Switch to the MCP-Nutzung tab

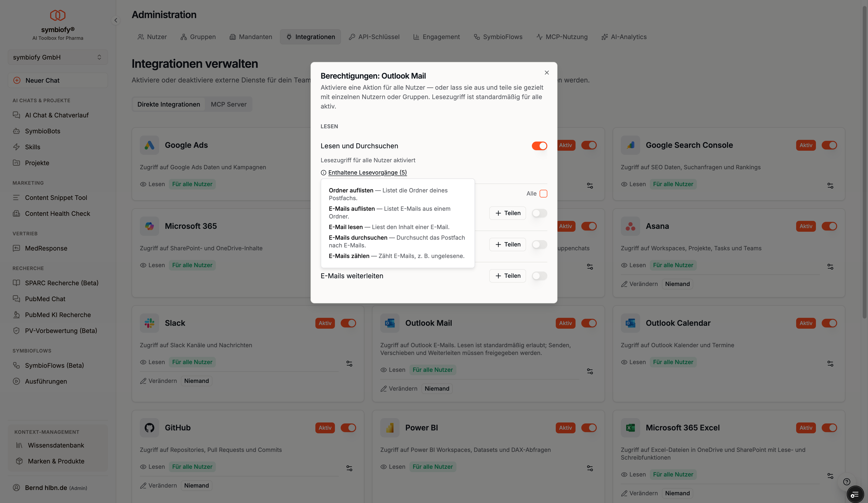[x=562, y=37]
